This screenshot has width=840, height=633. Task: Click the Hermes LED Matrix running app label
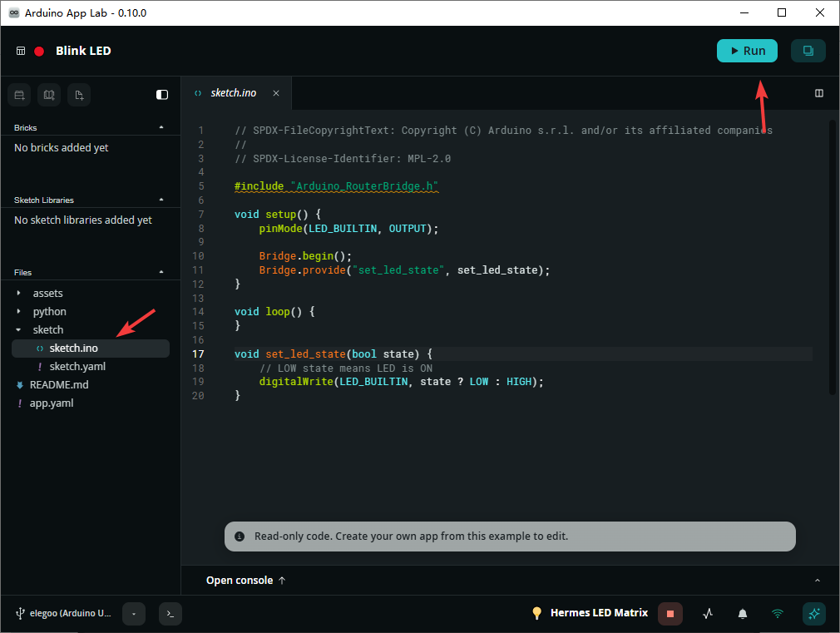click(x=599, y=613)
